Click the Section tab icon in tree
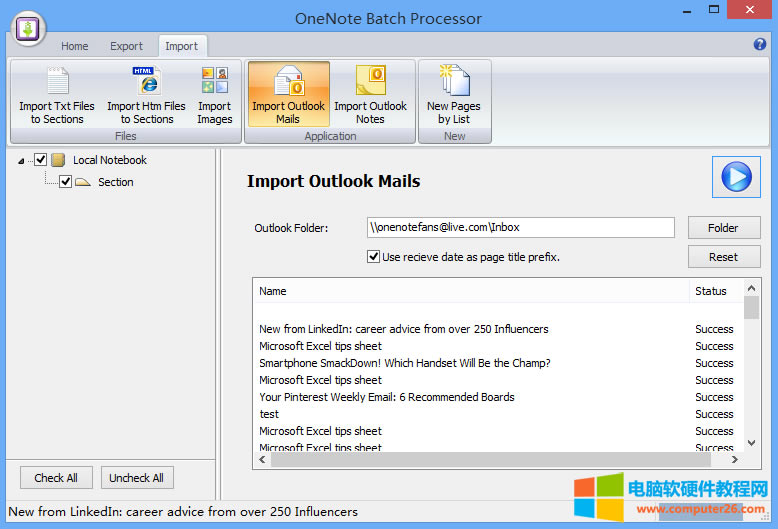Viewport: 778px width, 529px height. pos(83,182)
